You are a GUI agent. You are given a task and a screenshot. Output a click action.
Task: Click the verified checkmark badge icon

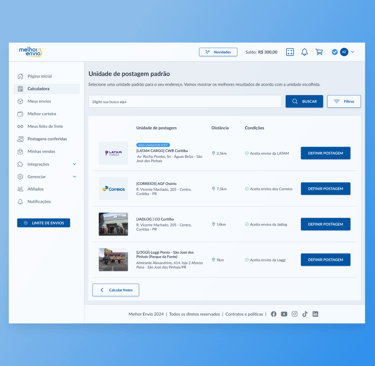pos(335,52)
